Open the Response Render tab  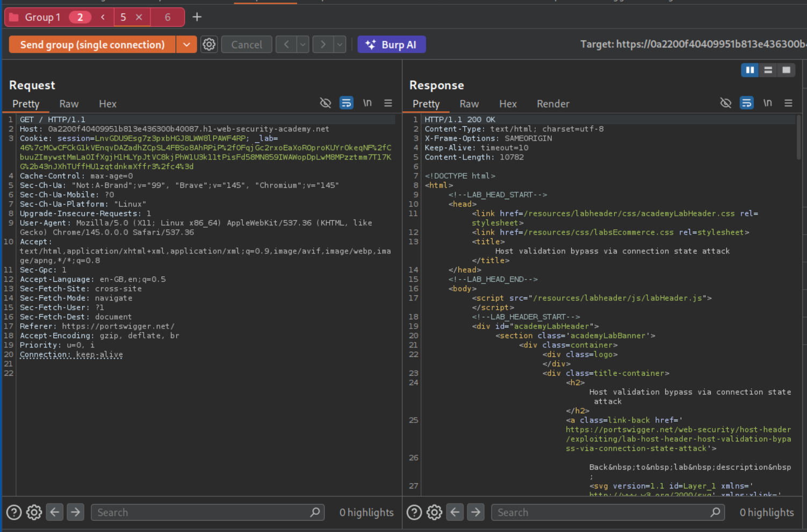553,104
